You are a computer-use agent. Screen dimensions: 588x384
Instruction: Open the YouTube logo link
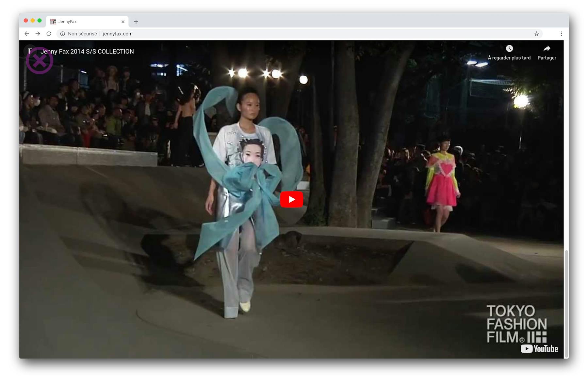click(x=539, y=349)
